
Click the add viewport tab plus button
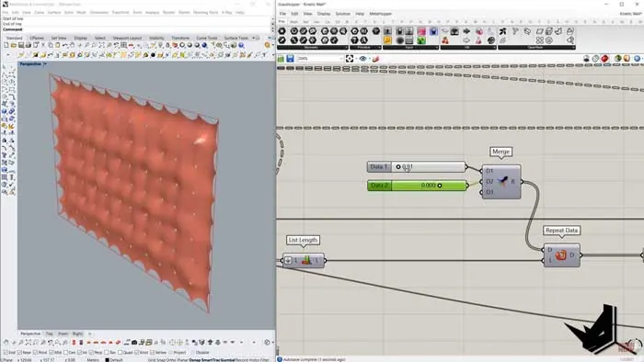(89, 334)
